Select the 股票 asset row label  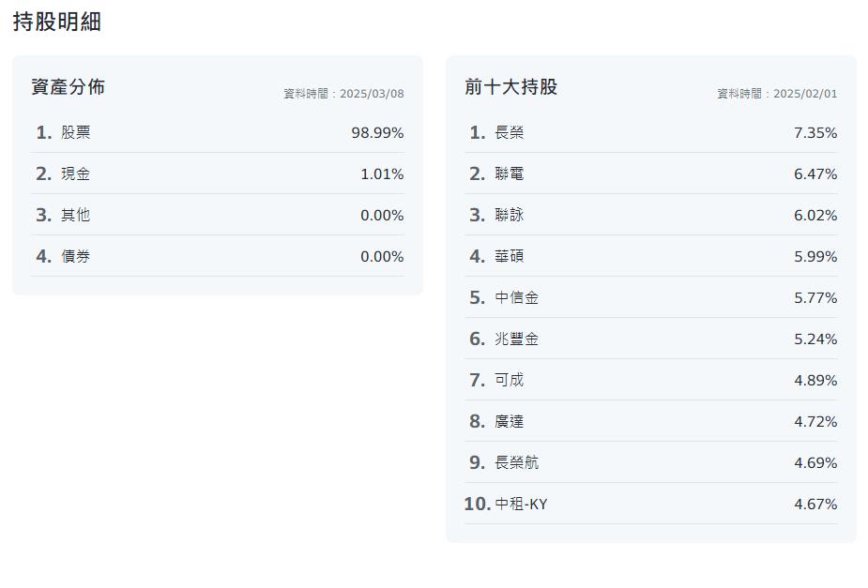click(x=76, y=133)
